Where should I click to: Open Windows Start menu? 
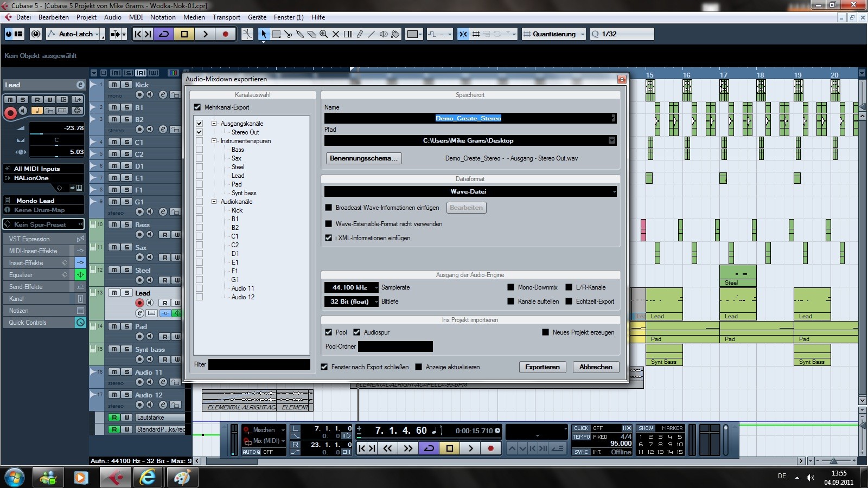[15, 478]
